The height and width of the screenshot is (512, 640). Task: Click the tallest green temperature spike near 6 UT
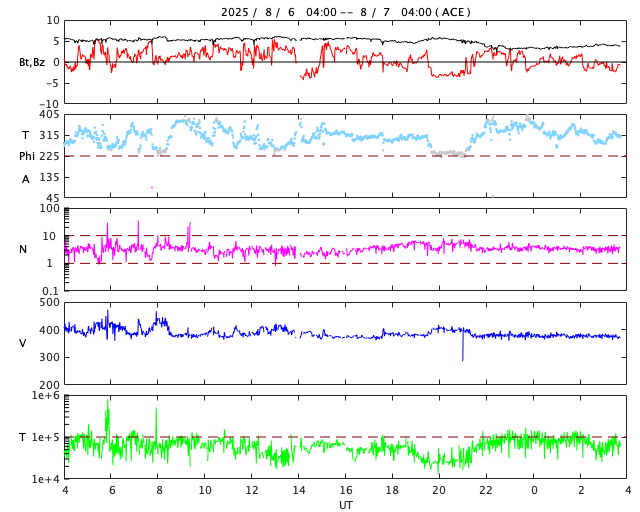(x=108, y=416)
